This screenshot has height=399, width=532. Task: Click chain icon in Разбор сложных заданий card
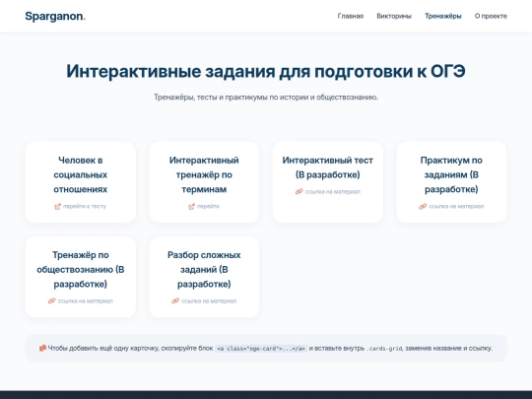tap(175, 300)
